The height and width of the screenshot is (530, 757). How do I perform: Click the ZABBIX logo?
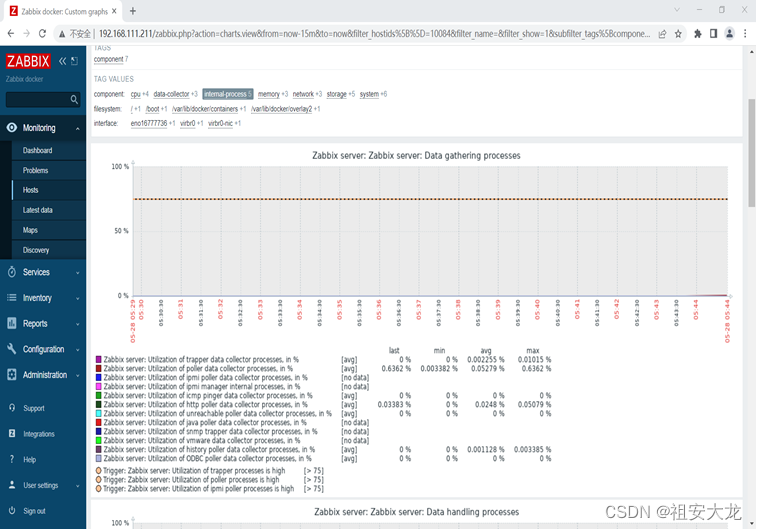[x=28, y=61]
